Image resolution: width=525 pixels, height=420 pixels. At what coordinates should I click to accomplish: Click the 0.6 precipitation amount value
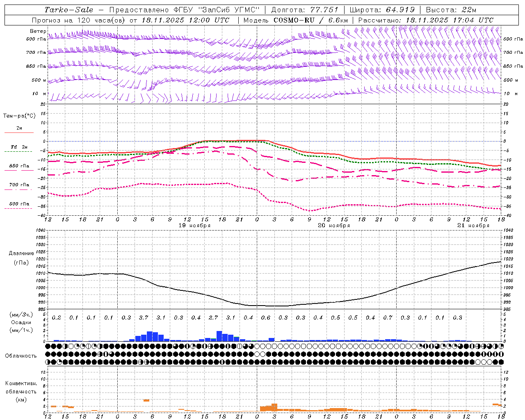266,318
